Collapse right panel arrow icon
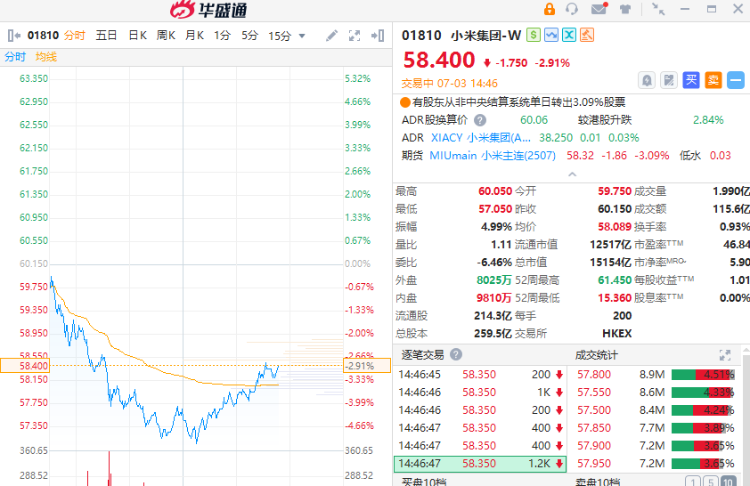750x486 pixels. (x=377, y=35)
